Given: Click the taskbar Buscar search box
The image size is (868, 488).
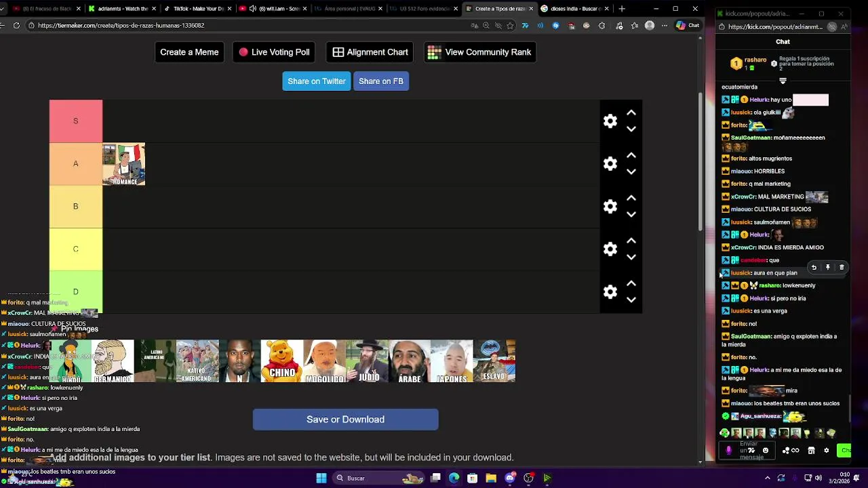Looking at the screenshot, I should tap(380, 478).
